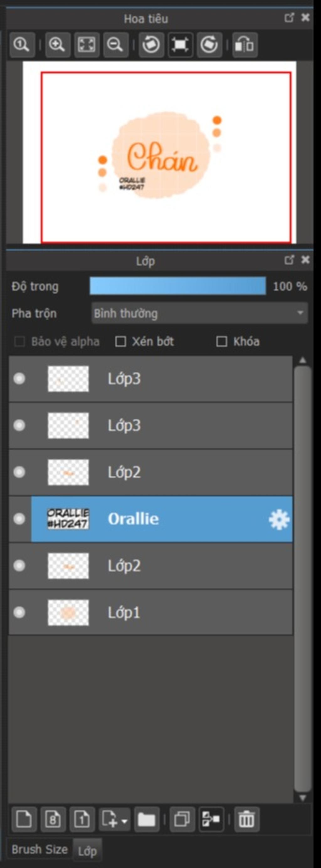Create a new layer folder
321x868 pixels.
click(147, 819)
